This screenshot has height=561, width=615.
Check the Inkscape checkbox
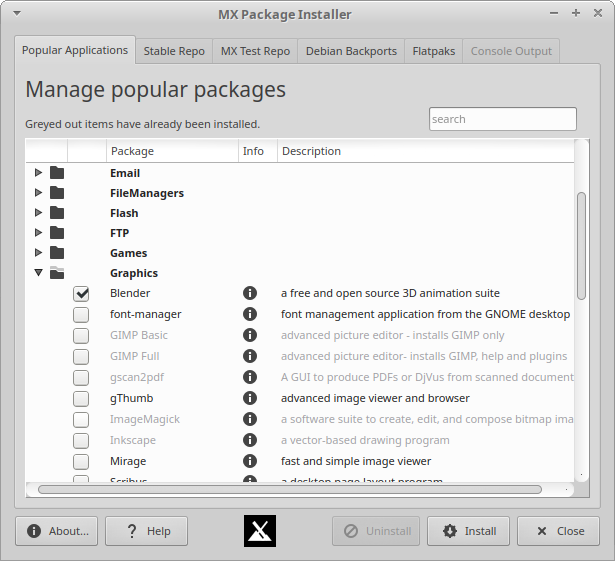[x=81, y=441]
